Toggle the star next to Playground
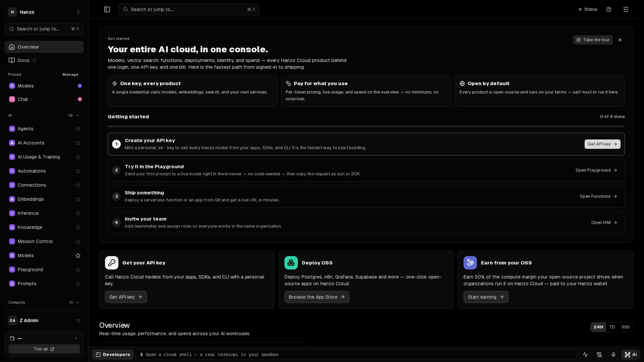This screenshot has height=362, width=644. [x=78, y=269]
